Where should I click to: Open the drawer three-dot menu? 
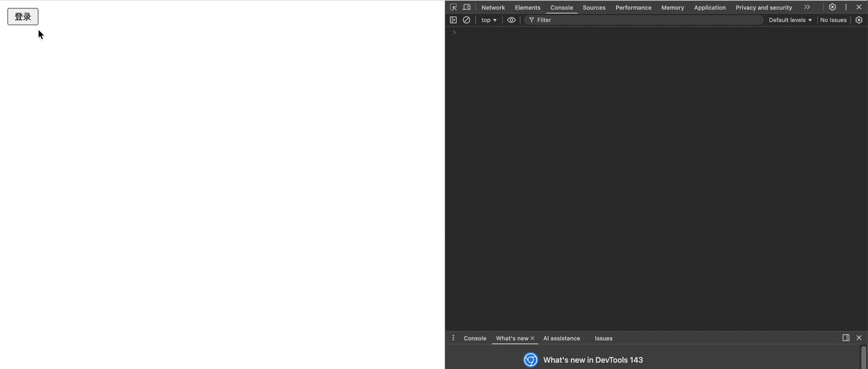point(453,338)
